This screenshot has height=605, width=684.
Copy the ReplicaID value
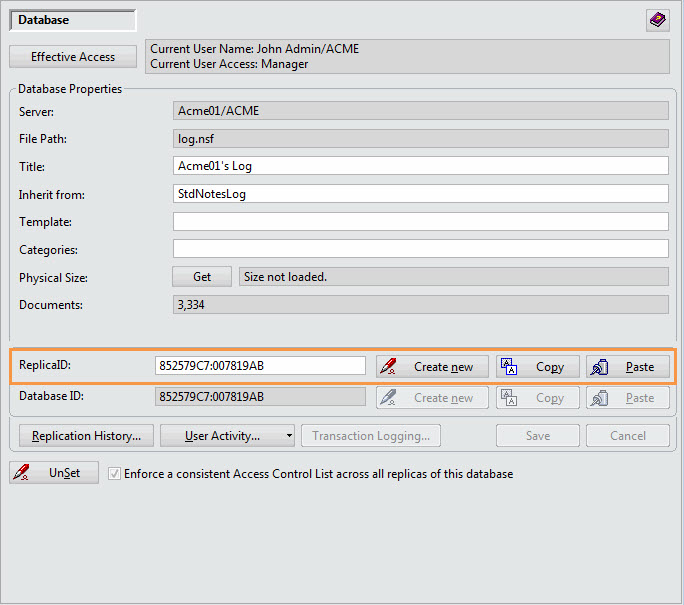[537, 367]
